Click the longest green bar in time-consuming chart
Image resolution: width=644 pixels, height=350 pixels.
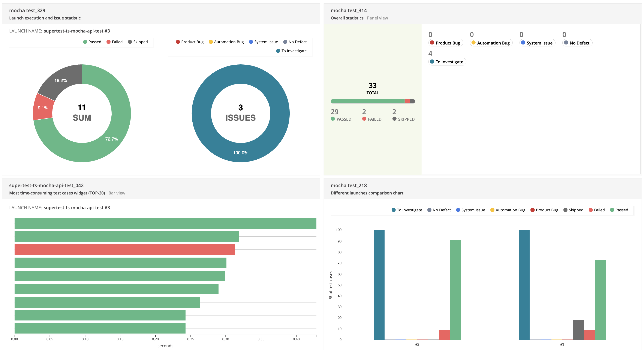[165, 223]
